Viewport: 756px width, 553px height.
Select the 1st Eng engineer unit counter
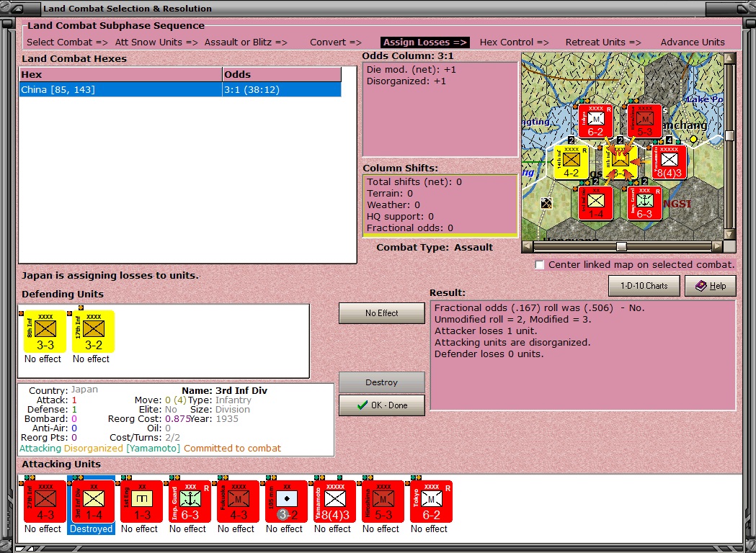point(141,501)
